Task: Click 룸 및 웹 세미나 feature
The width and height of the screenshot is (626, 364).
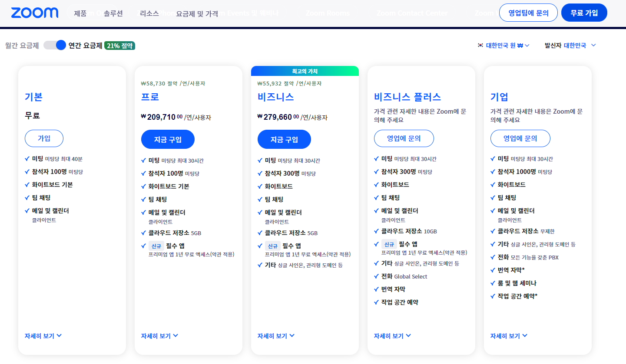Action: tap(517, 283)
